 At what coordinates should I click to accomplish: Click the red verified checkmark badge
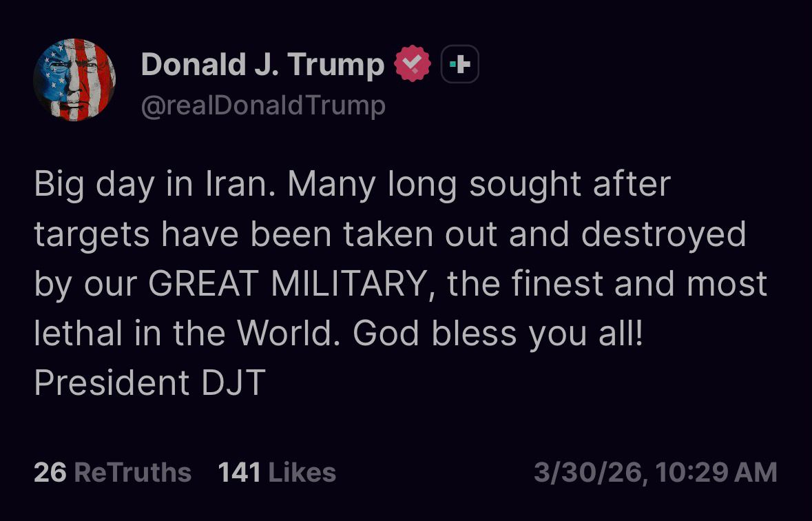coord(412,65)
